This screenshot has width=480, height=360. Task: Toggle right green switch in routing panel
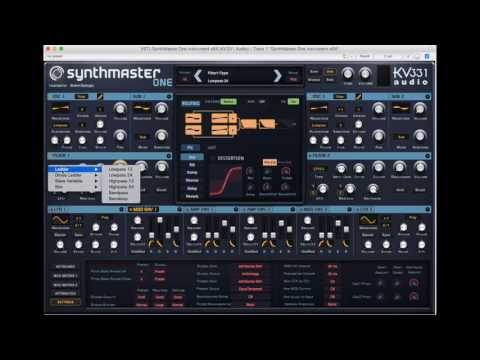point(293,101)
